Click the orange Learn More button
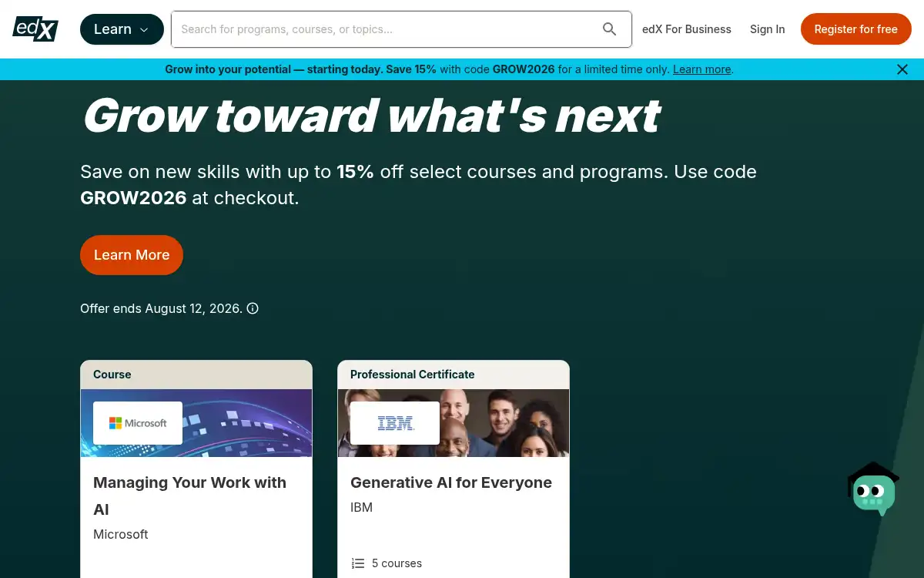The height and width of the screenshot is (578, 924). tap(132, 255)
